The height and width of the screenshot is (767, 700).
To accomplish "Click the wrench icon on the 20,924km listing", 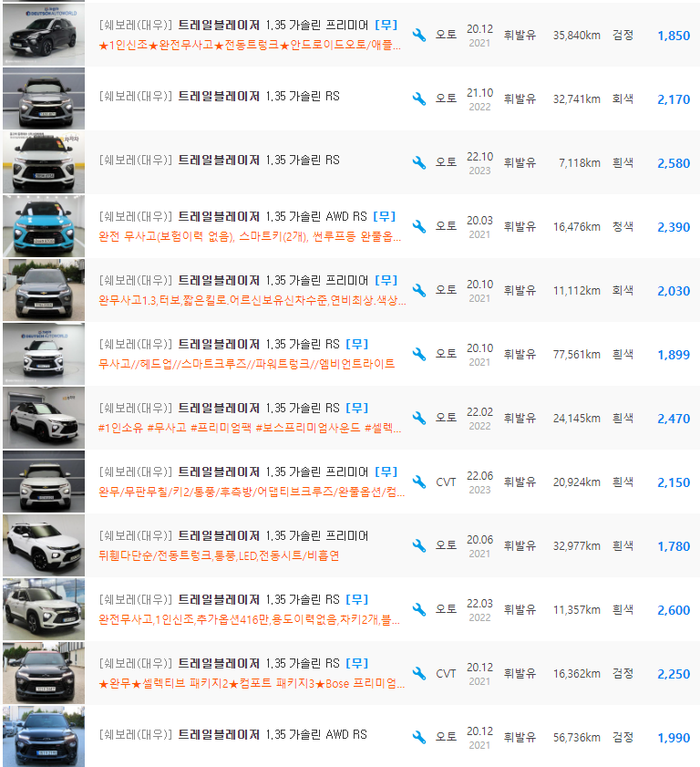I will 419,482.
